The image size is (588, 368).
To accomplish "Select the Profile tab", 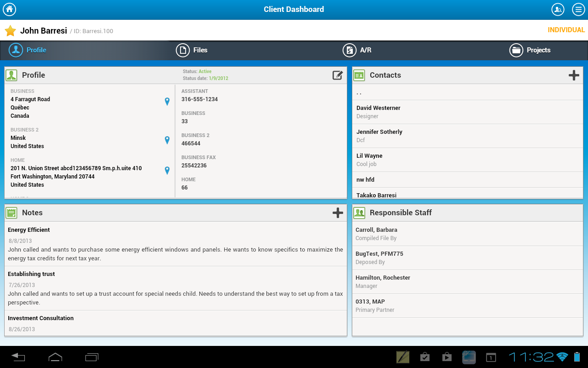I will 28,50.
